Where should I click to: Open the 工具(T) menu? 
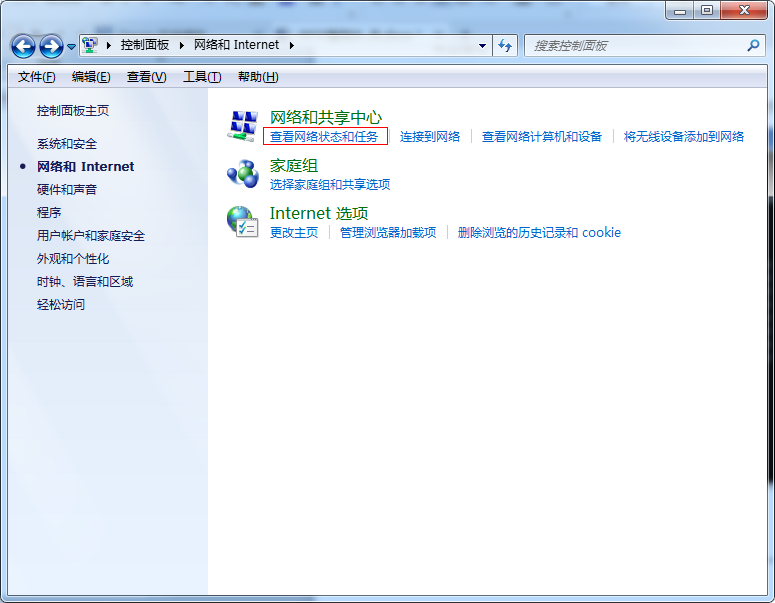pyautogui.click(x=201, y=77)
